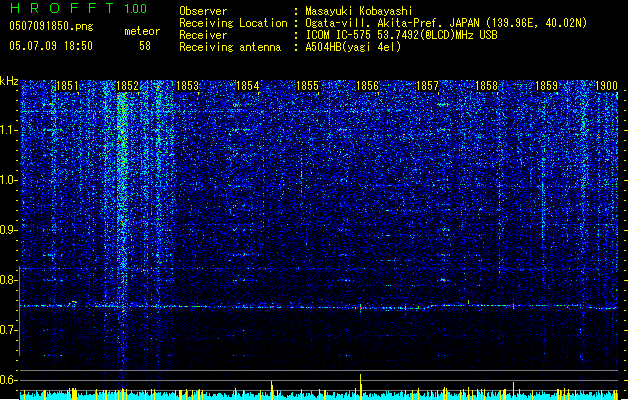Click observer name Masayuki Kobayashi
The image size is (629, 400).
(x=359, y=11)
